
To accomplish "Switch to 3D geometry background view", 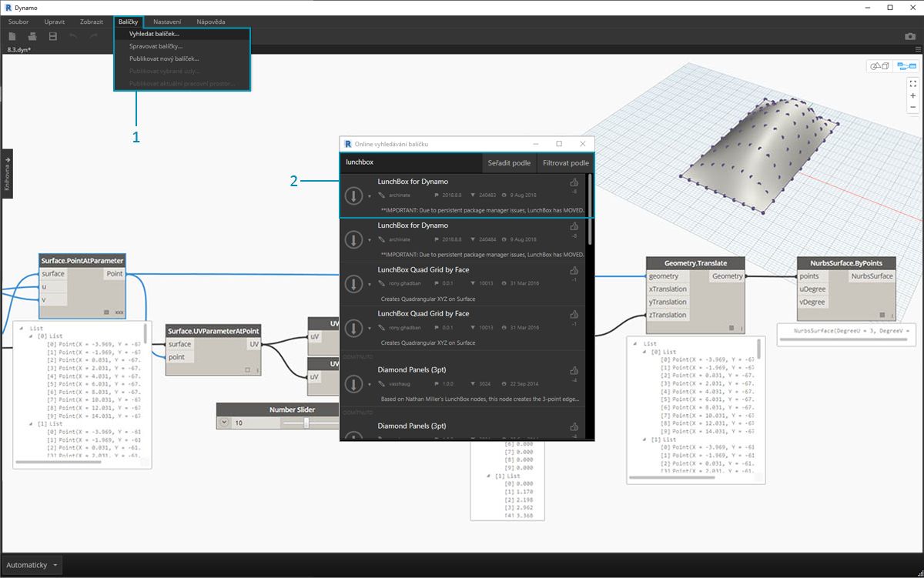I will [x=879, y=66].
